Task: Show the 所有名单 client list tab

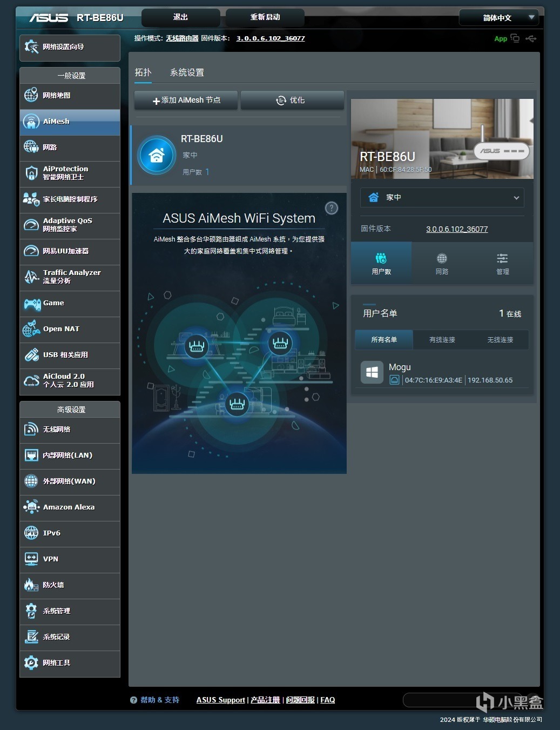Action: (x=384, y=340)
